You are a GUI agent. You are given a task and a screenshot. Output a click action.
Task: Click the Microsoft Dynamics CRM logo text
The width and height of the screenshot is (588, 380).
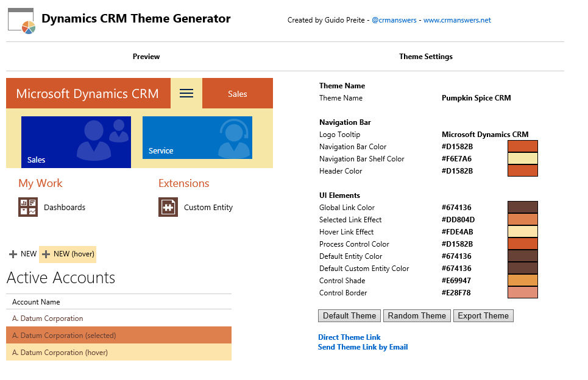(87, 94)
